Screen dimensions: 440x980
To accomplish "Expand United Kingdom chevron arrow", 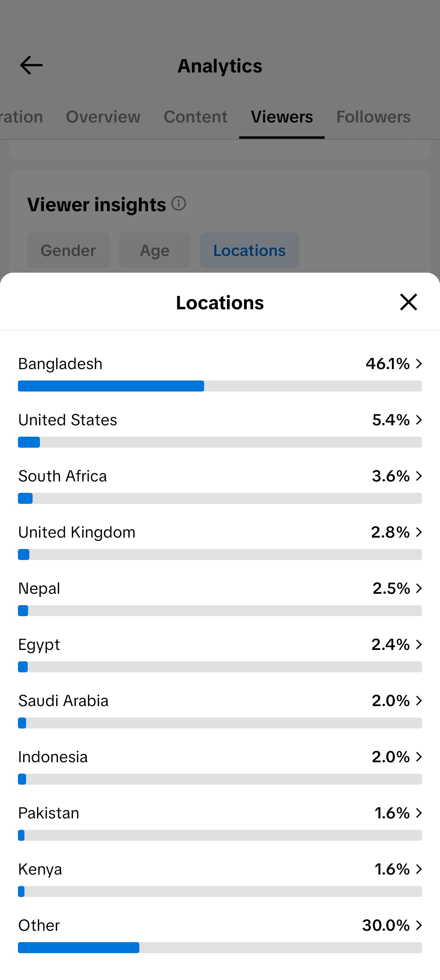I will 419,532.
